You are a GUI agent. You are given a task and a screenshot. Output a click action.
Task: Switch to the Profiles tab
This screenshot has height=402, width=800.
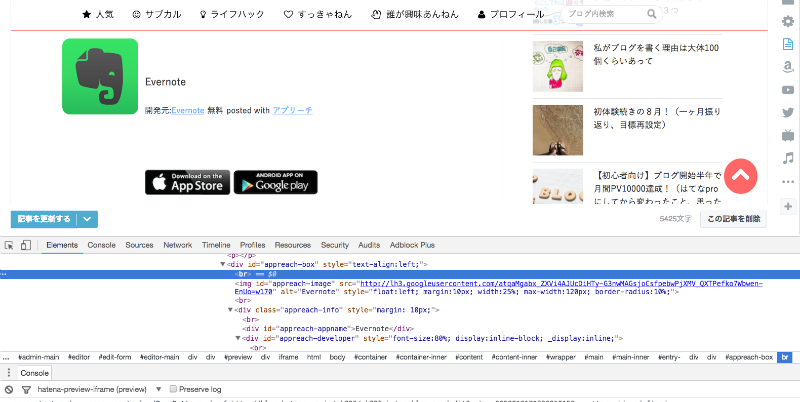point(253,245)
